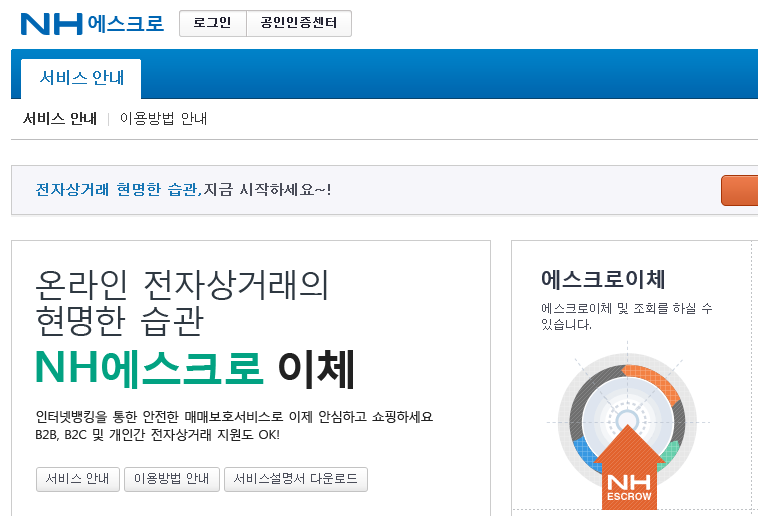Click the text B2B, B2C 및 개인간 전자상거래 지원도 OK!
The height and width of the screenshot is (516, 758).
[x=158, y=434]
